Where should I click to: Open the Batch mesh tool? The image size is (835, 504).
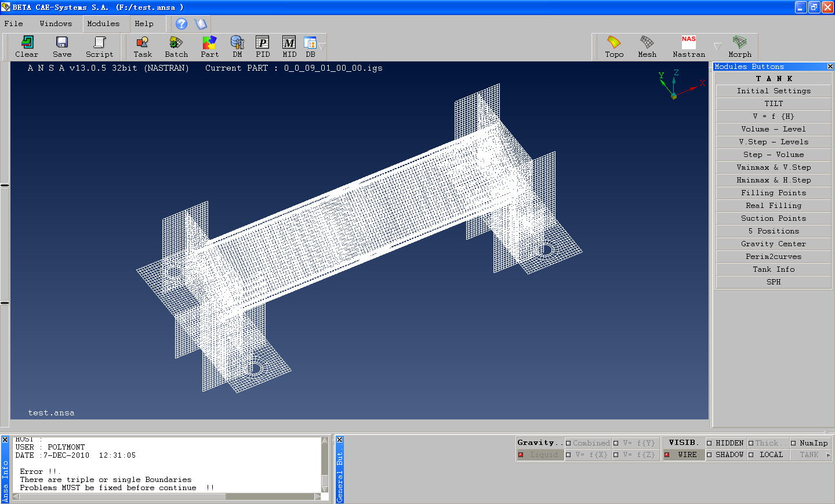[x=176, y=46]
